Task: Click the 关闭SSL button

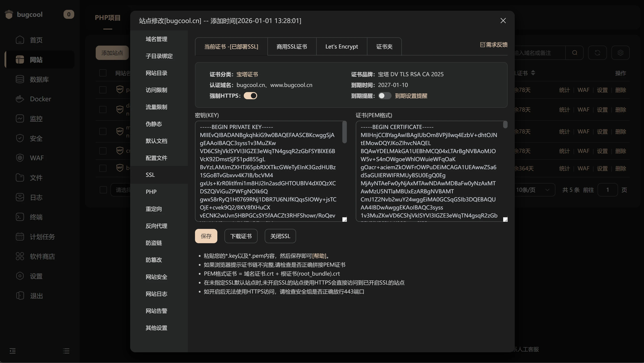Action: 280,236
